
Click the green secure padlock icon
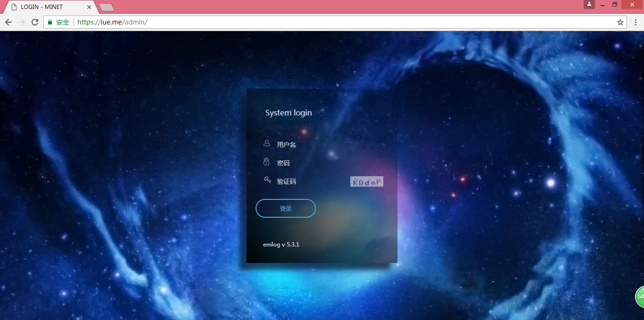click(x=50, y=22)
